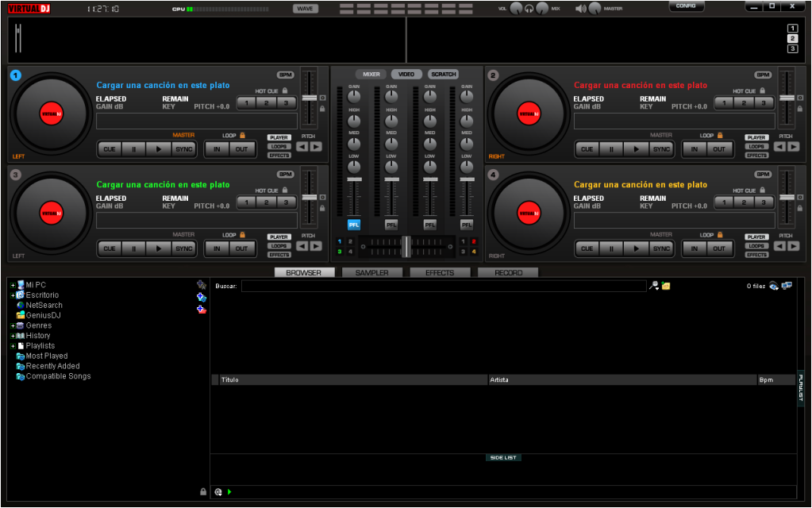Screen dimensions: 812x508
Task: Click the browser lock icon at bottom left
Action: (x=203, y=492)
